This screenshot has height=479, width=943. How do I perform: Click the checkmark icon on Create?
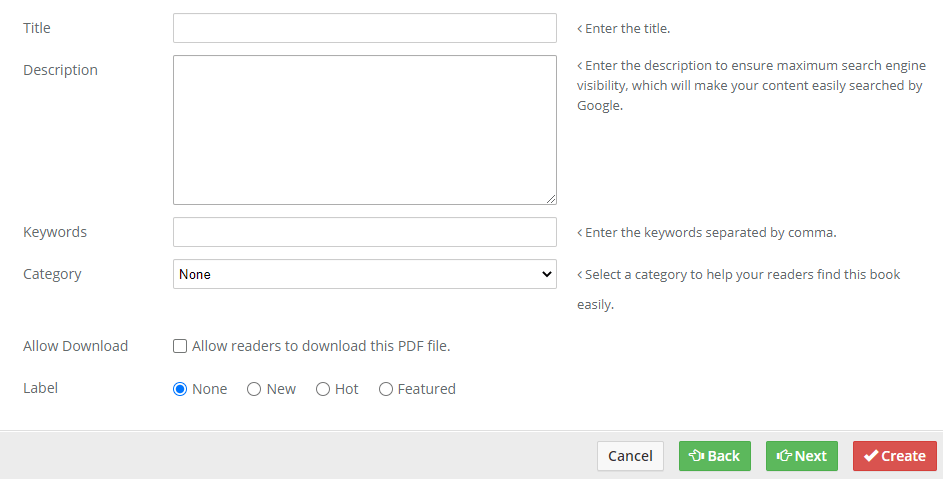[871, 456]
